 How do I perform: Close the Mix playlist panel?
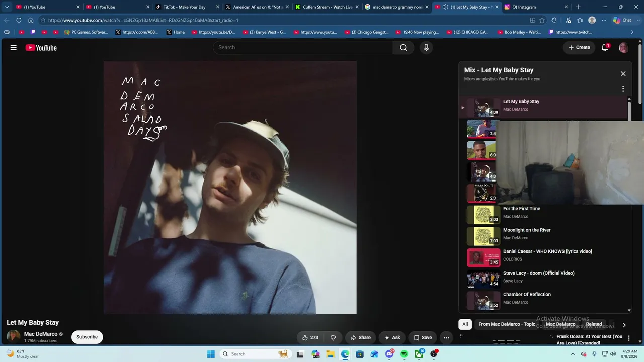[623, 74]
